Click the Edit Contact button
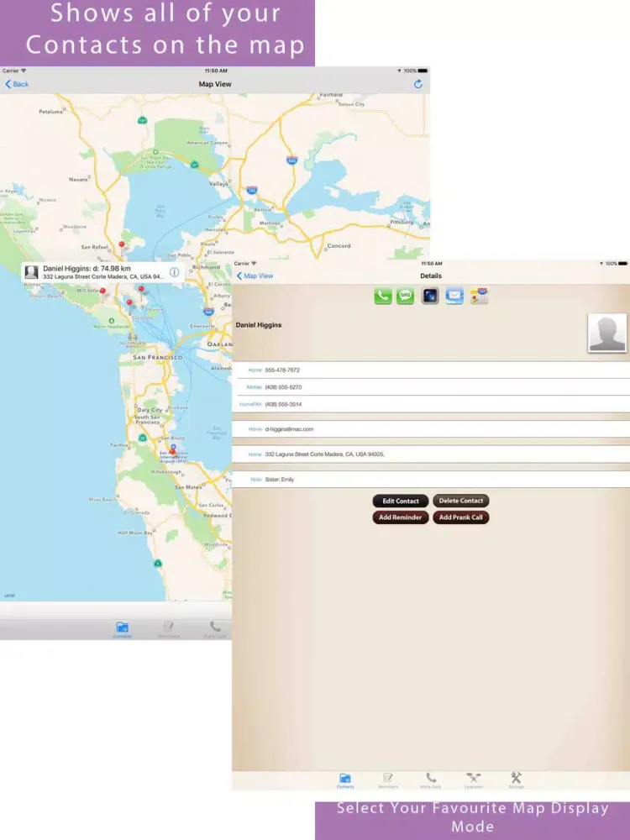630x840 pixels. click(401, 501)
